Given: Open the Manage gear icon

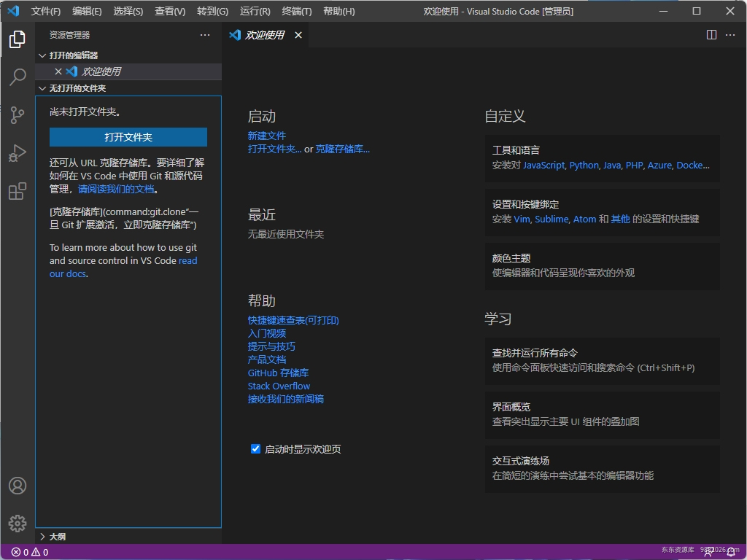Looking at the screenshot, I should pos(17,523).
